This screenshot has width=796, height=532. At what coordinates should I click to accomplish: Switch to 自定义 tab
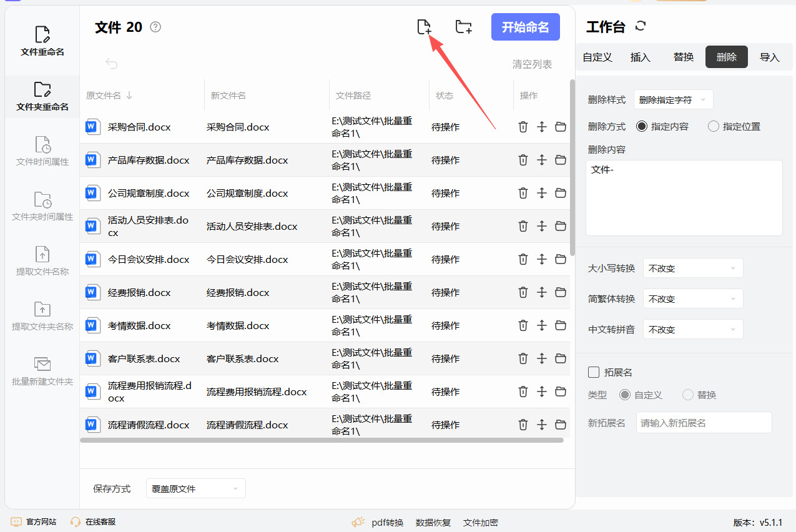[597, 57]
